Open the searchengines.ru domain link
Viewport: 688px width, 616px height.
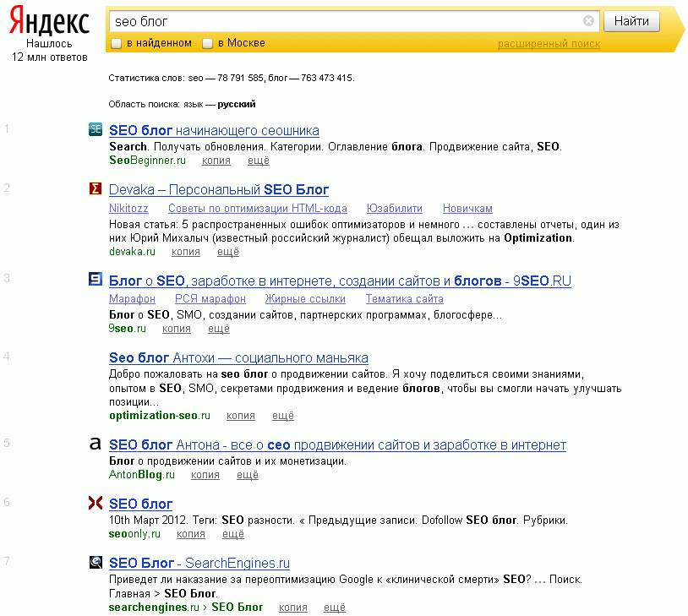click(154, 608)
